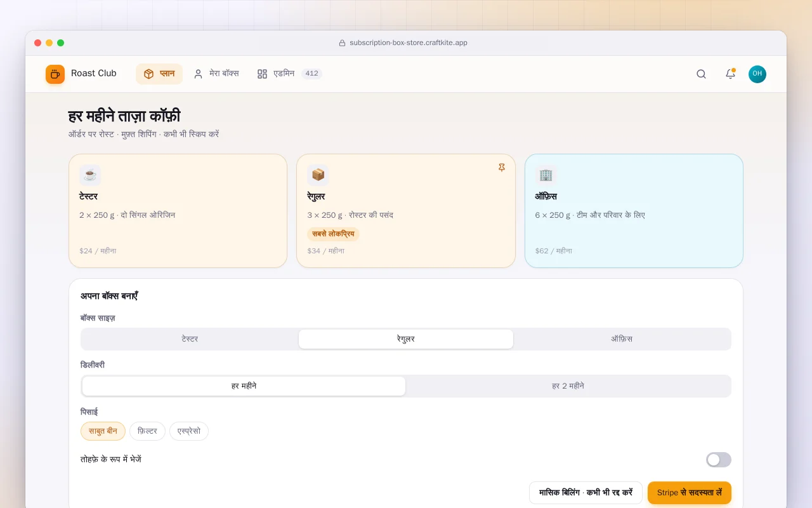Click the $62 / महीना price text

click(554, 251)
